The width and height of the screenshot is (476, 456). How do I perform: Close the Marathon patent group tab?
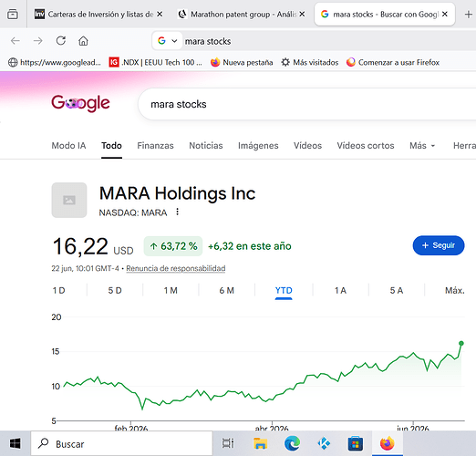[302, 14]
